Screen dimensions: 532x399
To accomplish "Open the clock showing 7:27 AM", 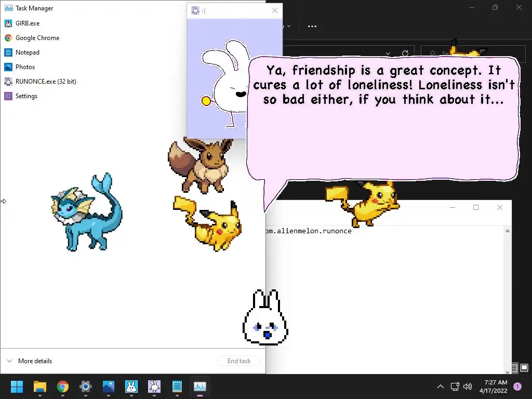I will coord(494,387).
